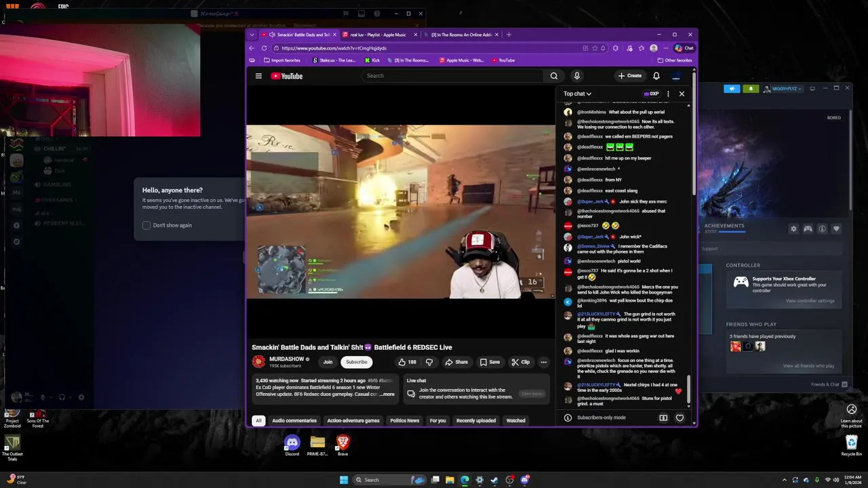This screenshot has height=488, width=868.
Task: Like the video with thumbs up
Action: [x=407, y=362]
